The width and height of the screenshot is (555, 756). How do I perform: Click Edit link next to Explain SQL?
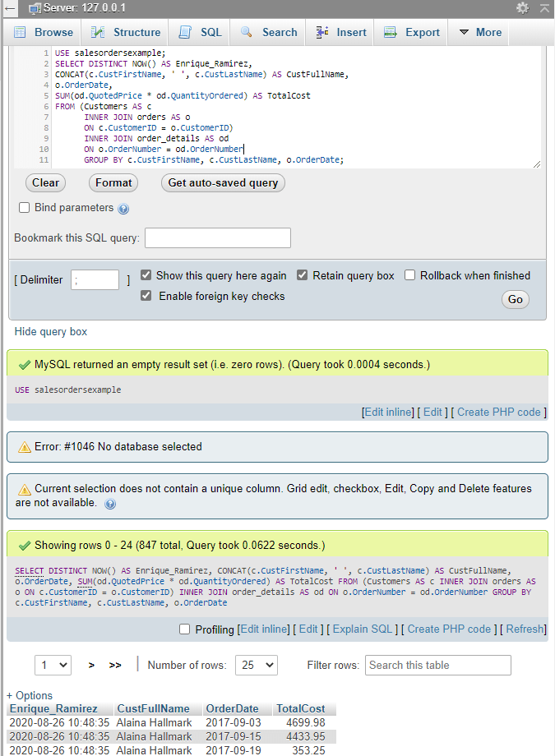pyautogui.click(x=308, y=629)
